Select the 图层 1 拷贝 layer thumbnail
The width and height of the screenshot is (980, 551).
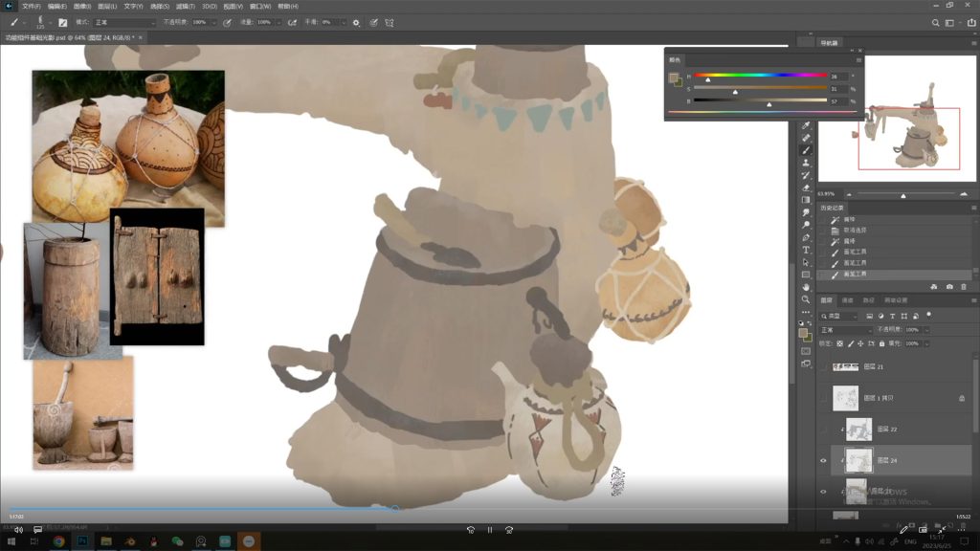click(845, 398)
